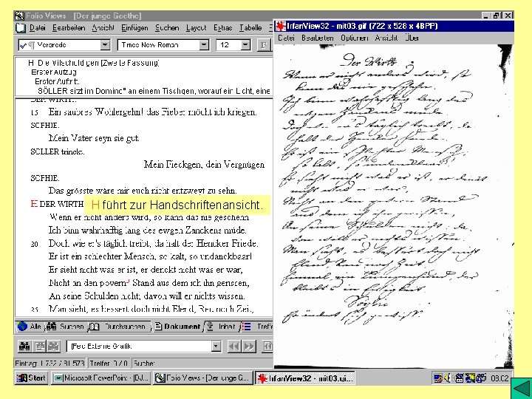Image resolution: width=532 pixels, height=399 pixels.
Task: Select the 'Erster Aufzug' heading line
Action: [x=54, y=72]
